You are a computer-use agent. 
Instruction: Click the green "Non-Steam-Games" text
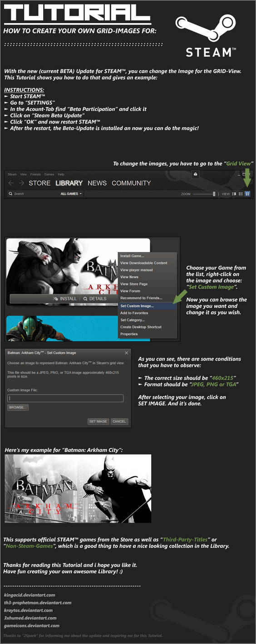[30, 546]
